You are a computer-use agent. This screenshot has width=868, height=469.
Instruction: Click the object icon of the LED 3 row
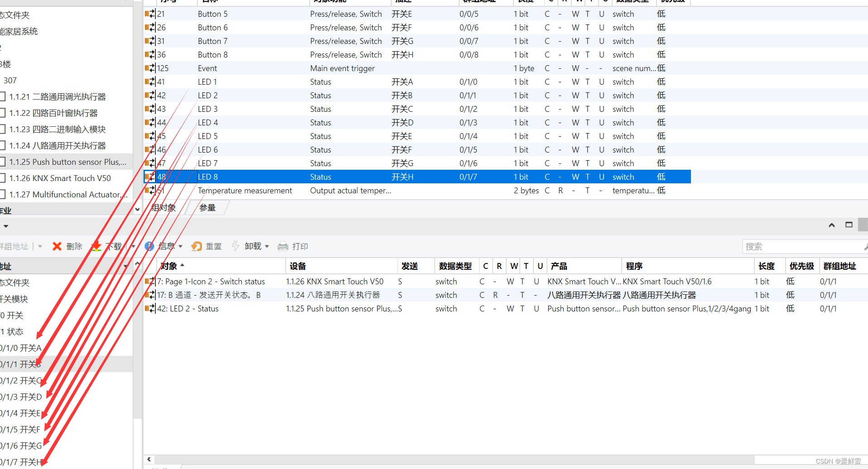coord(150,109)
